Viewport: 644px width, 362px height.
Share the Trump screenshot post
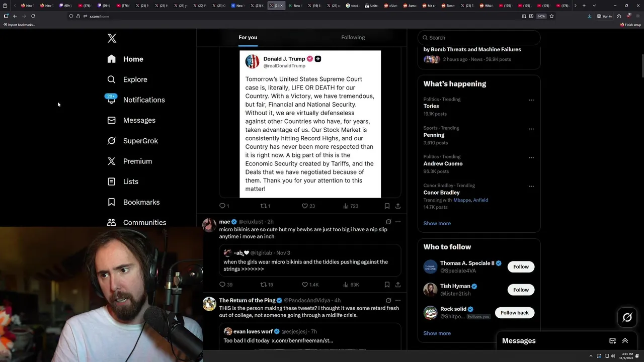(x=398, y=206)
